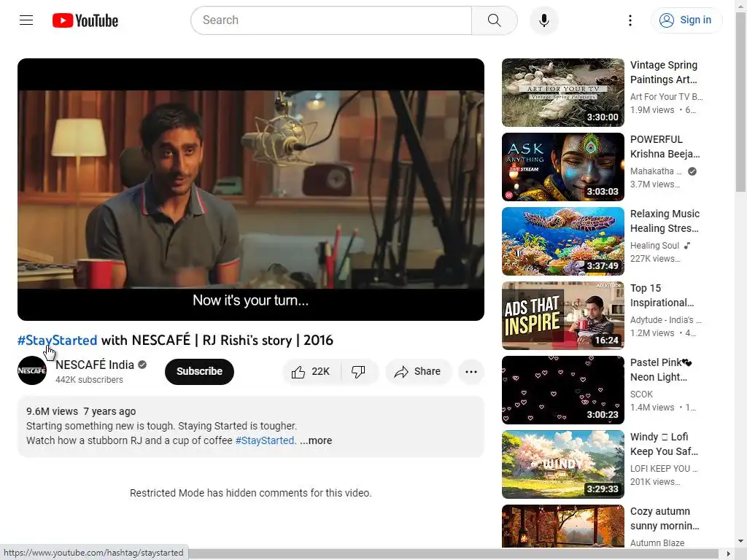
Task: Open the Vintage Spring Paintings Art title
Action: (x=664, y=72)
